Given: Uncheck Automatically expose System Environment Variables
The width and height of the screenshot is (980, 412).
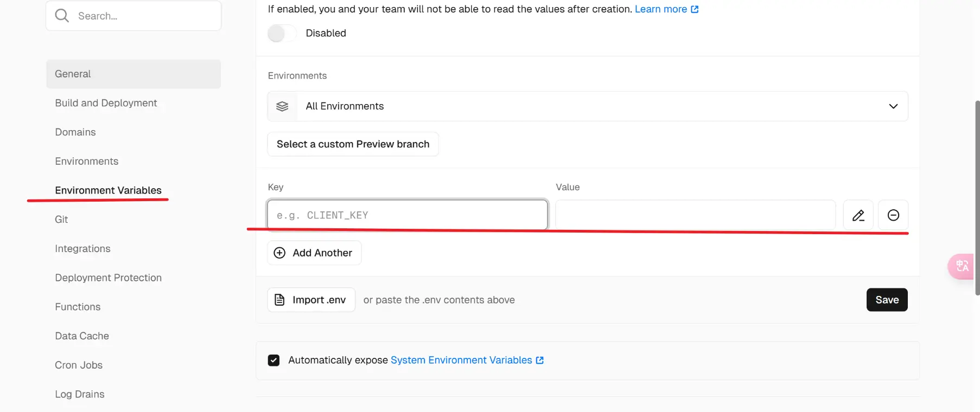Looking at the screenshot, I should tap(274, 360).
